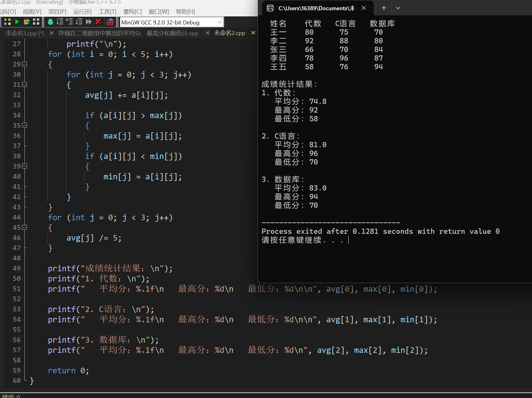Image resolution: width=532 pixels, height=398 pixels.
Task: Open the 工具[T] menu
Action: [107, 12]
